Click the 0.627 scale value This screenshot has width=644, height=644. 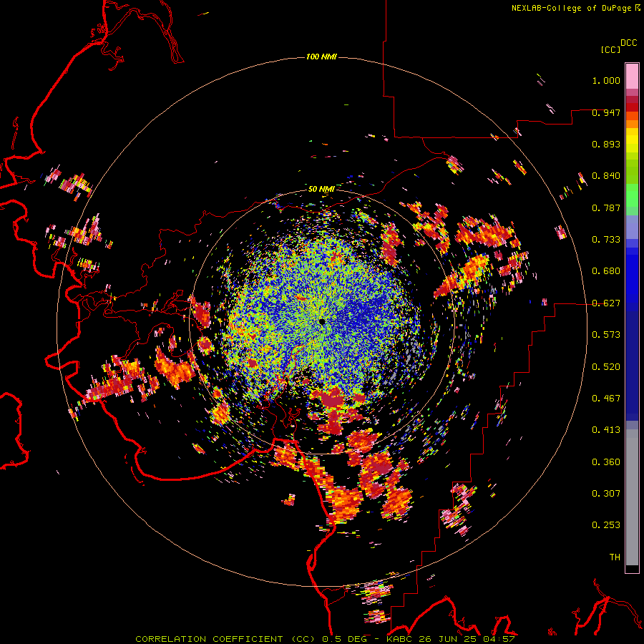[606, 303]
